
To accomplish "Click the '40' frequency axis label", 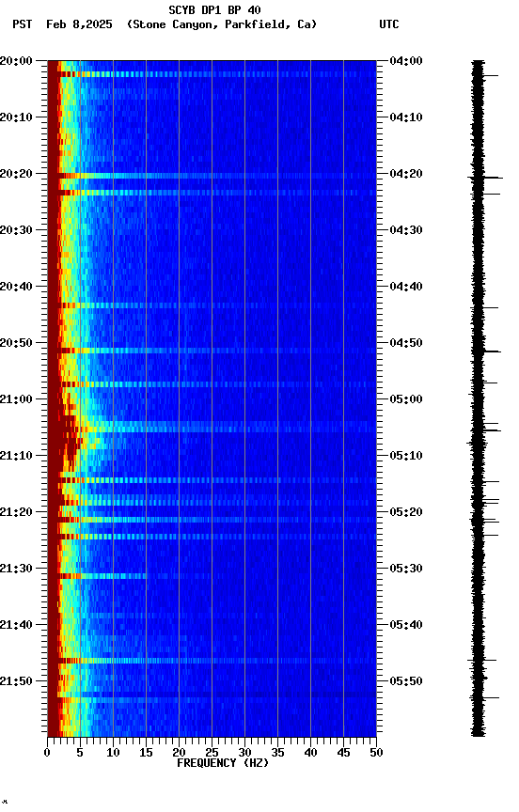I will [x=310, y=753].
